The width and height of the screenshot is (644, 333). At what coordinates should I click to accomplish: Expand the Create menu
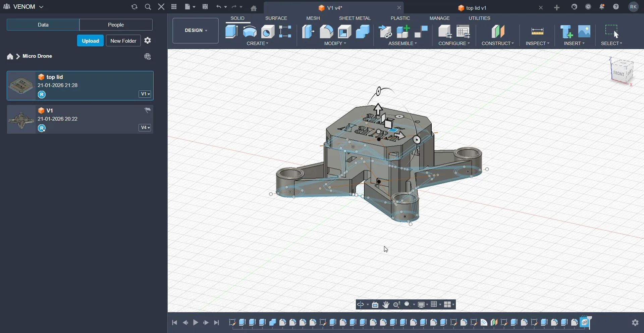[258, 44]
